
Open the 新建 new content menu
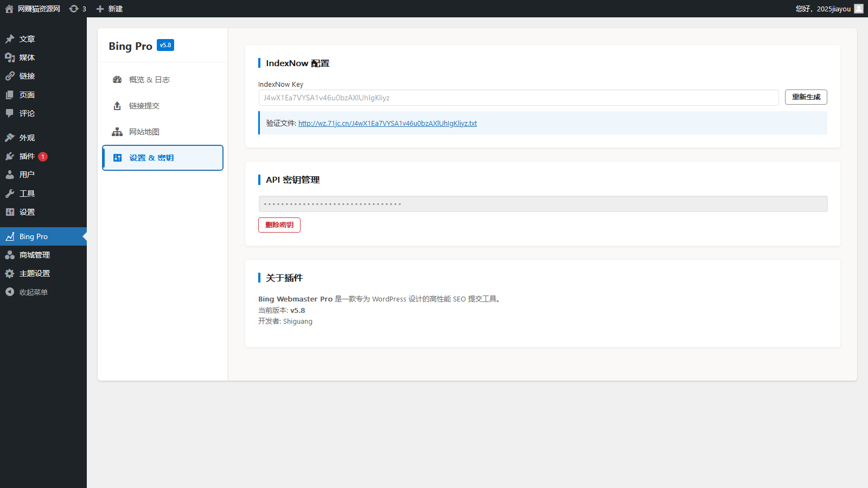(110, 9)
